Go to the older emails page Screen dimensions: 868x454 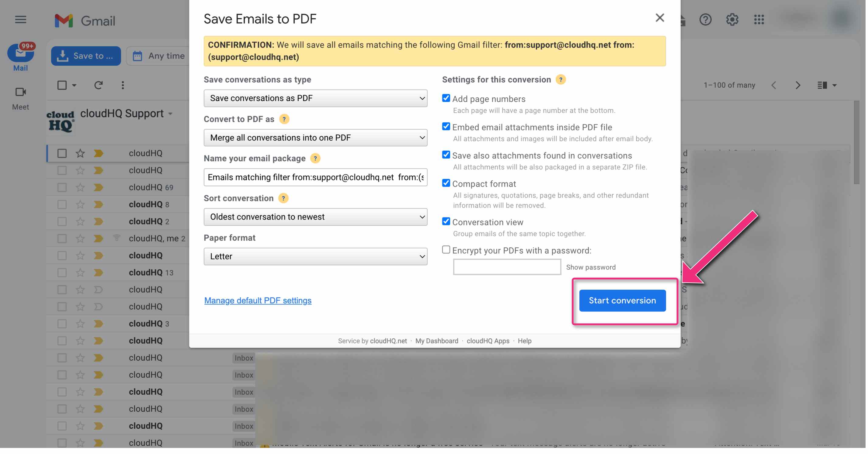point(797,85)
